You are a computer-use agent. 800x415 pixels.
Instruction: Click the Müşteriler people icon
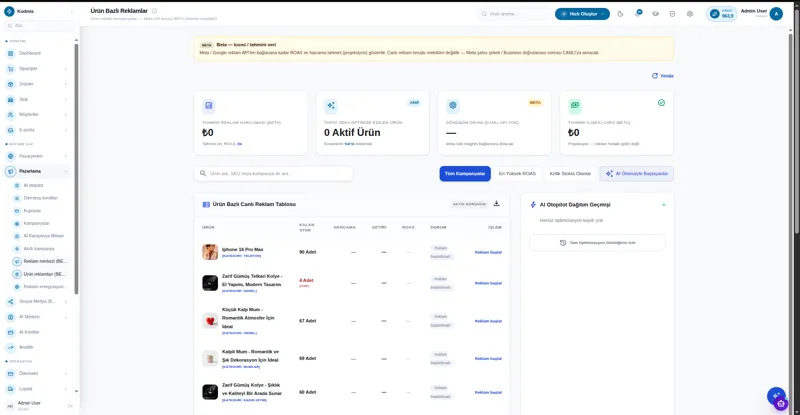[10, 115]
